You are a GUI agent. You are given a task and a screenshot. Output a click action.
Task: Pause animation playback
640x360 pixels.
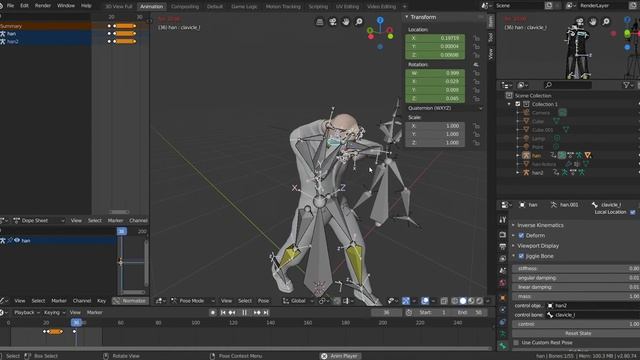point(244,312)
